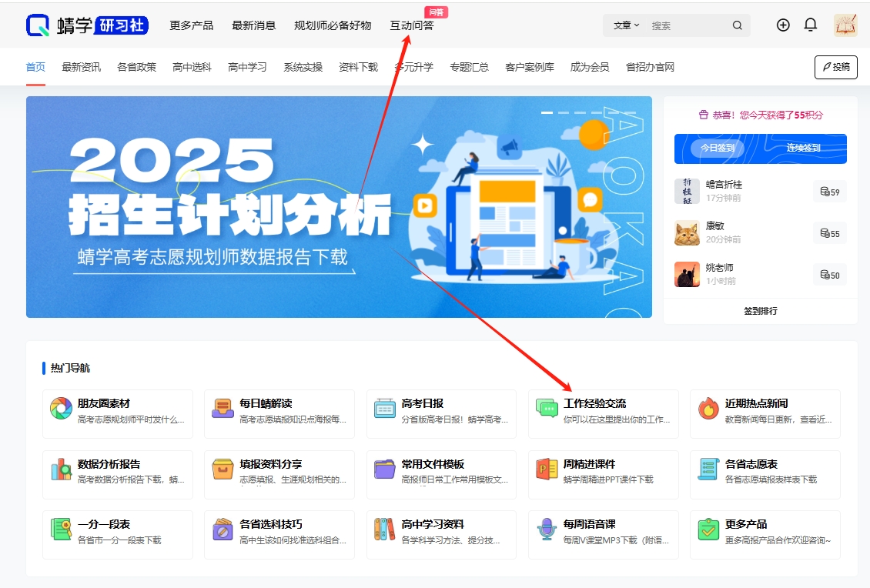Click the search magnifier icon
870x588 pixels.
coord(737,25)
